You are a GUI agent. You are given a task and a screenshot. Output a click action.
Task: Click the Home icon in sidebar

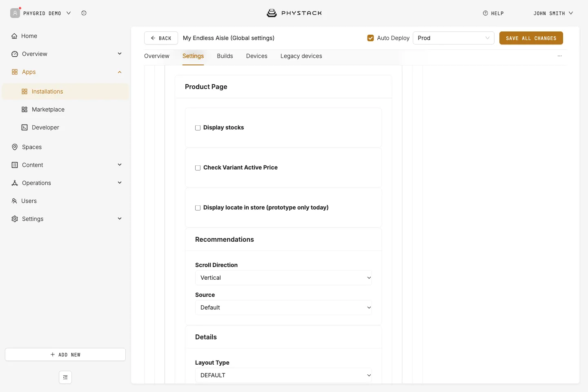pos(14,36)
